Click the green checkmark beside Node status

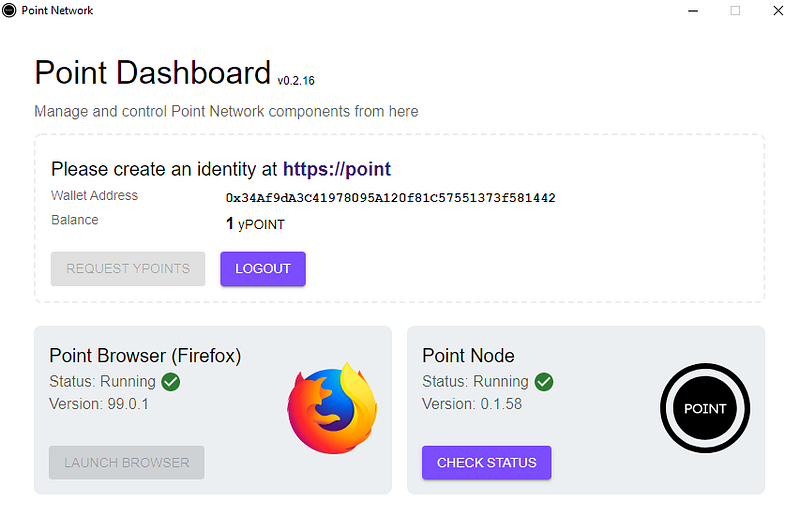(x=544, y=381)
